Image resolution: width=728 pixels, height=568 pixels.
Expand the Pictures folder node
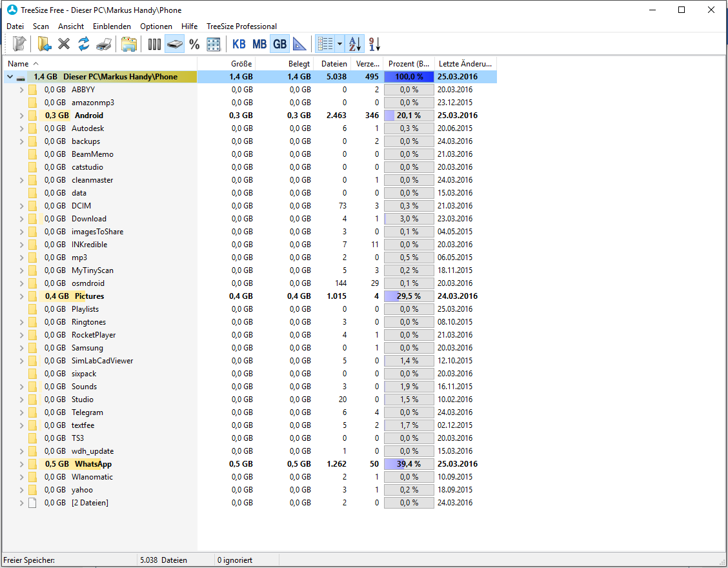pos(21,296)
